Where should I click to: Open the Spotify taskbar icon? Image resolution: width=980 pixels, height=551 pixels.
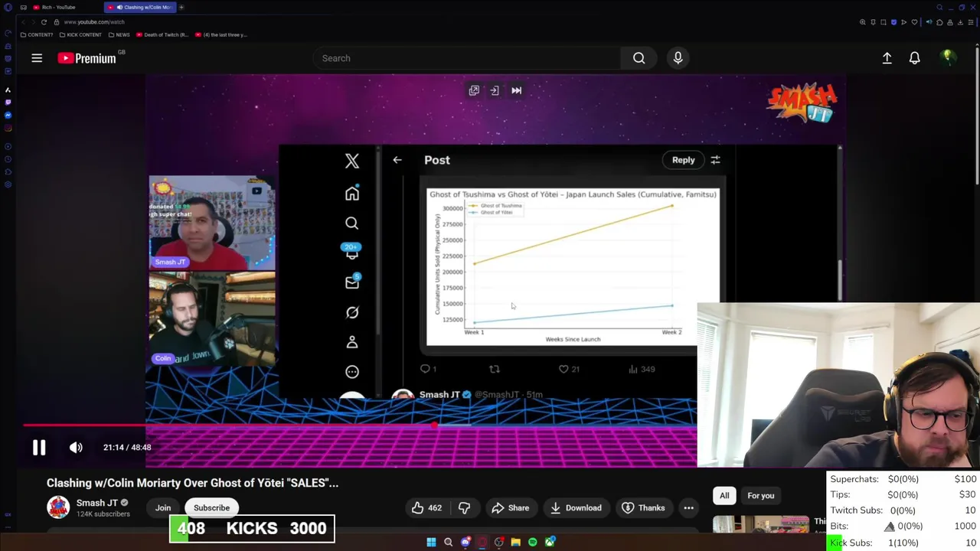click(533, 543)
